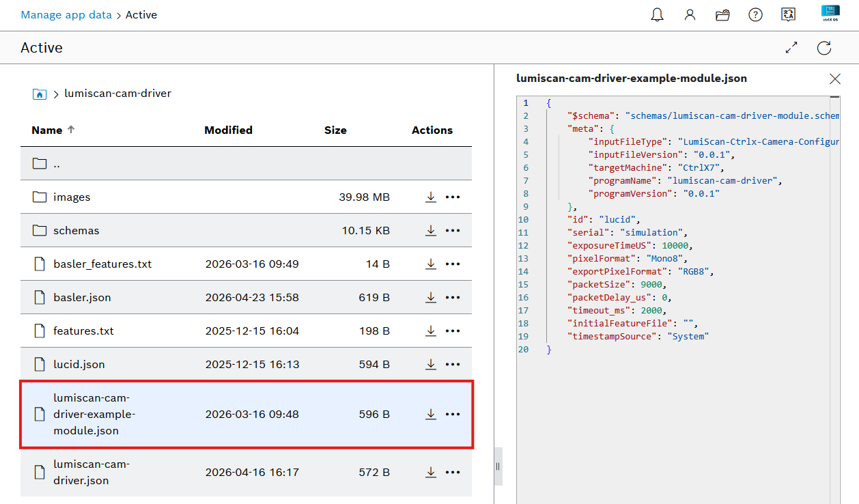Viewport: 859px width, 504px height.
Task: Select the lucid.json file
Action: coord(79,365)
